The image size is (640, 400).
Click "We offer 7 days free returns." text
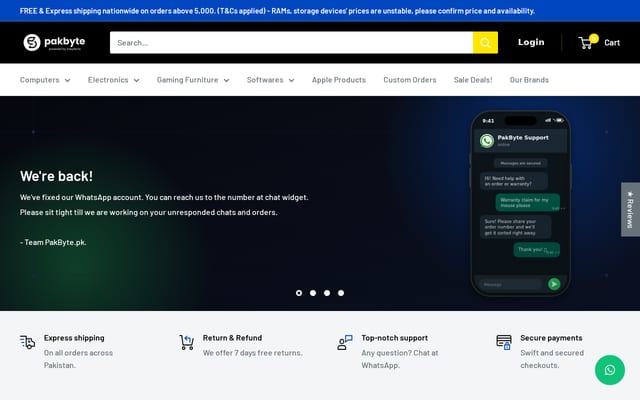[x=253, y=353]
